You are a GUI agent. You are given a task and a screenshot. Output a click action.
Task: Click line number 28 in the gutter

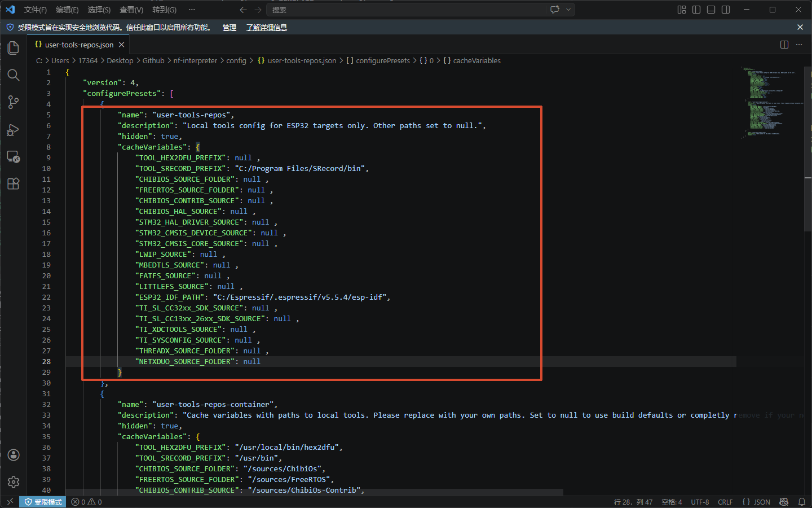(x=46, y=361)
